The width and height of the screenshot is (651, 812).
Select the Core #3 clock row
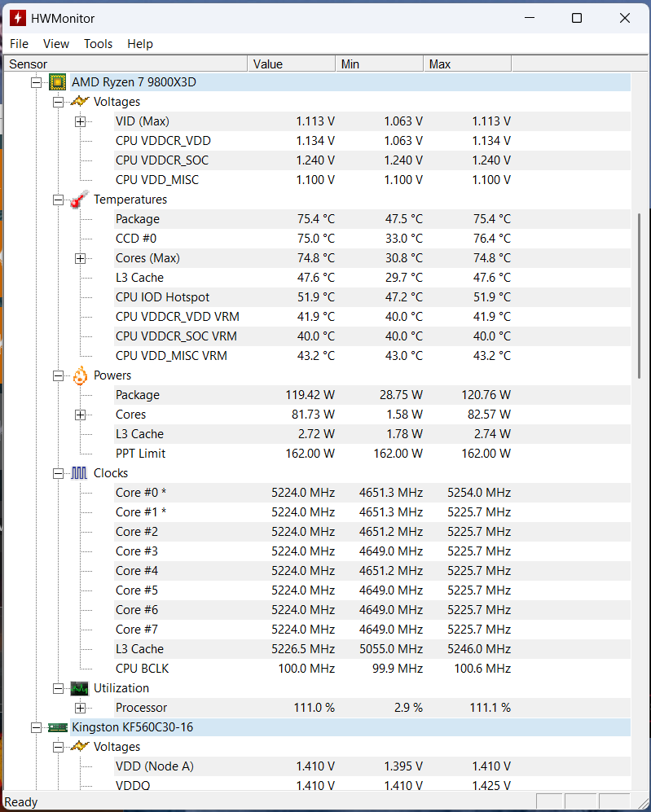pyautogui.click(x=372, y=551)
